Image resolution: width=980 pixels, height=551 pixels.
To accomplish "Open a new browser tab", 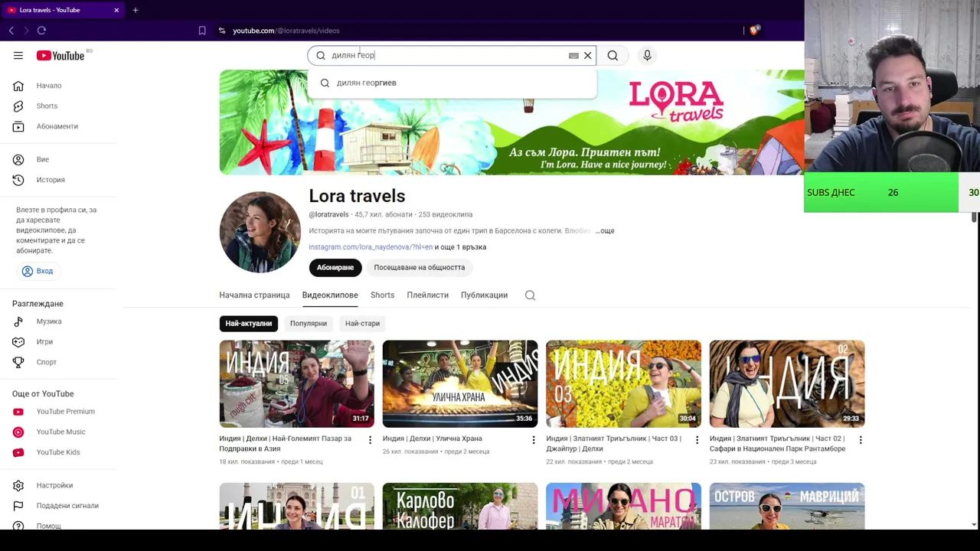I will click(136, 10).
